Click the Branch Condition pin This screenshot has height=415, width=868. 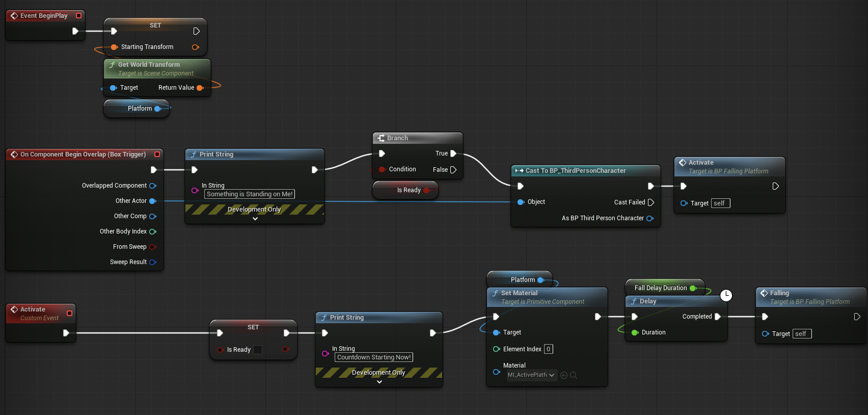[382, 169]
